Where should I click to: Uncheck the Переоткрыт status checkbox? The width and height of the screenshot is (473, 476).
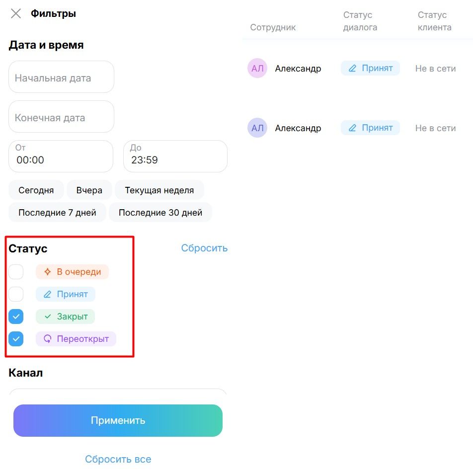pos(16,339)
